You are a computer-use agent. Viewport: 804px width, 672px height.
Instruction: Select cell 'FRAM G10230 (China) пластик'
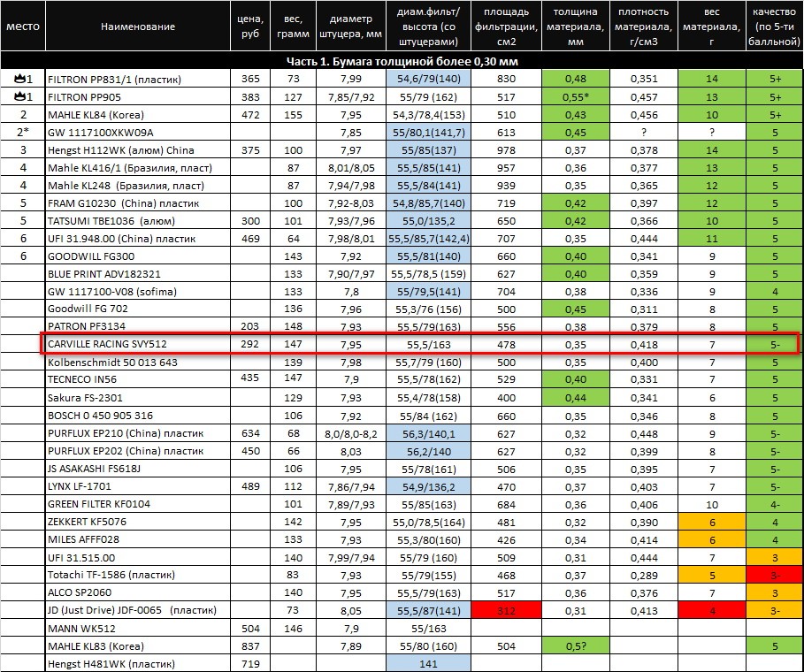point(138,203)
